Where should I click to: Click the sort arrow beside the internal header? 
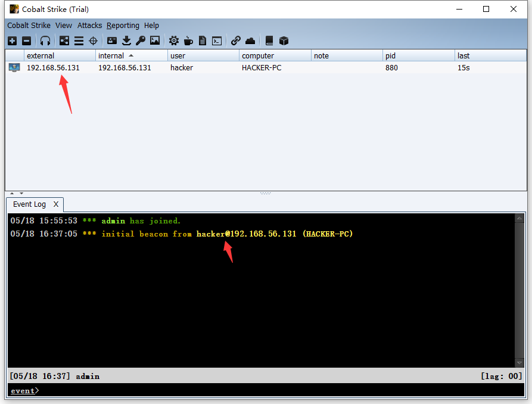coord(131,55)
